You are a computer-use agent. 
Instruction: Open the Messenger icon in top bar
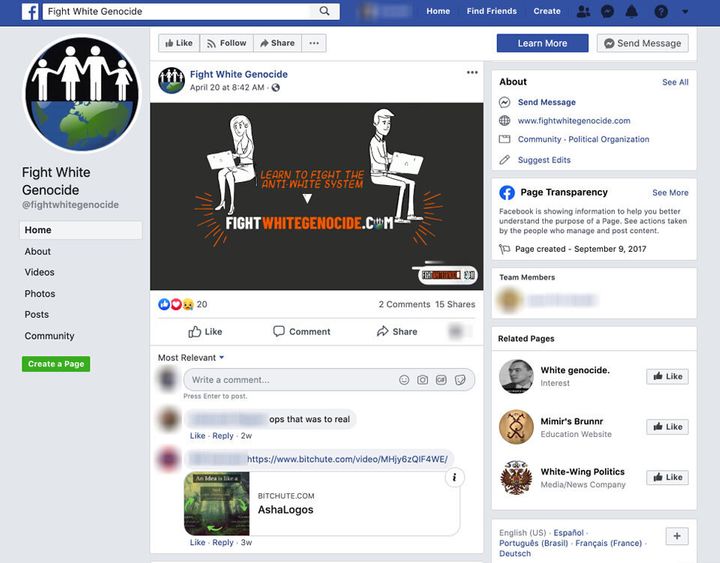607,12
